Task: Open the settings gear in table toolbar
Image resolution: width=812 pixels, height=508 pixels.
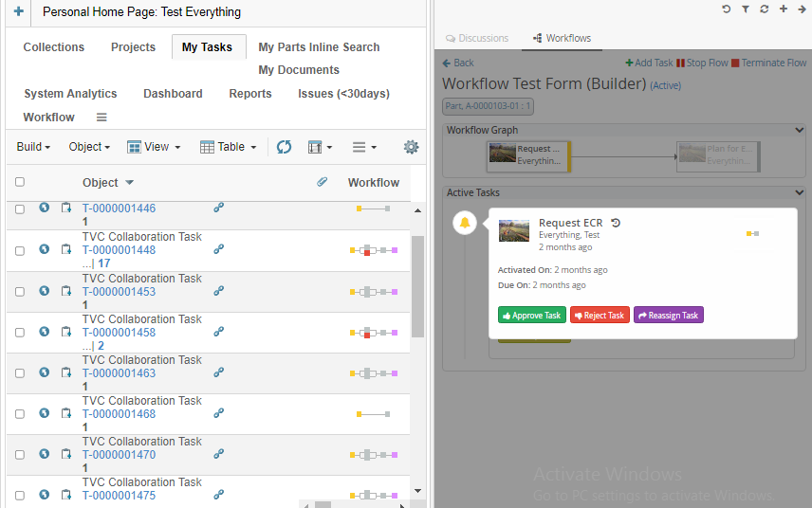Action: coord(411,147)
